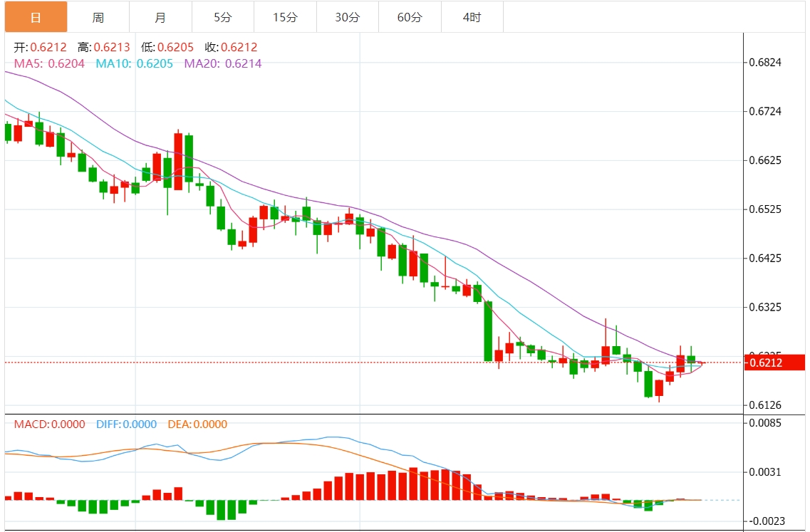Click the red 0.6212 current price label
The image size is (810, 532).
(774, 363)
